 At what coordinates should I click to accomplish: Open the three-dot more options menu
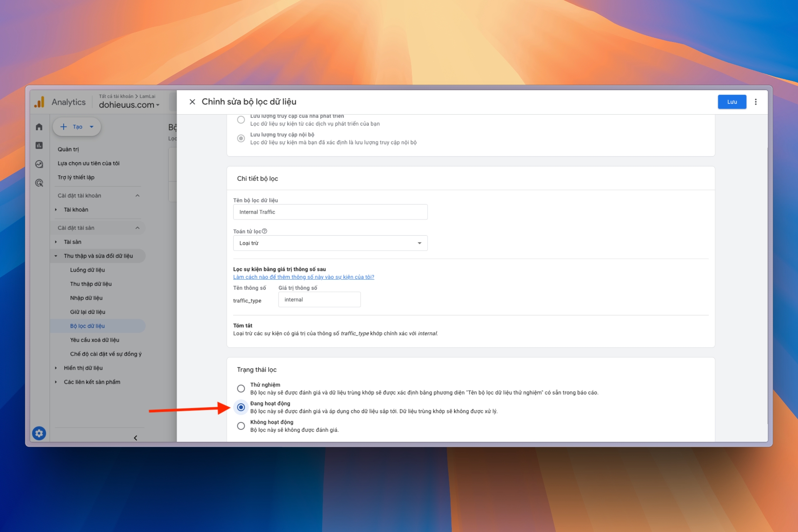(756, 102)
